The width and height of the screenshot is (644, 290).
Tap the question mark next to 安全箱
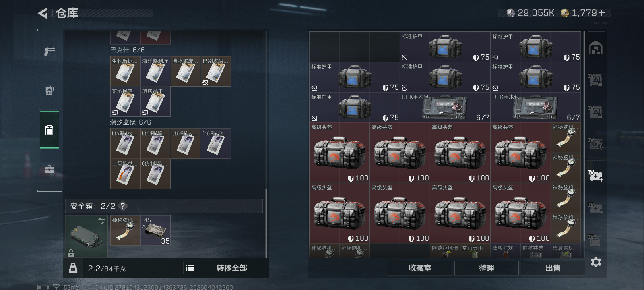click(123, 206)
